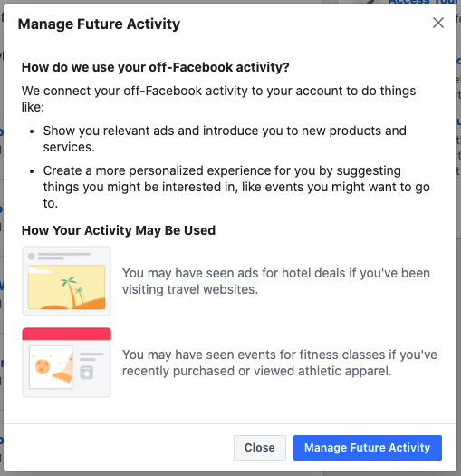Click the soccer ball icon in the events illustration
The image size is (461, 476).
pos(43,366)
